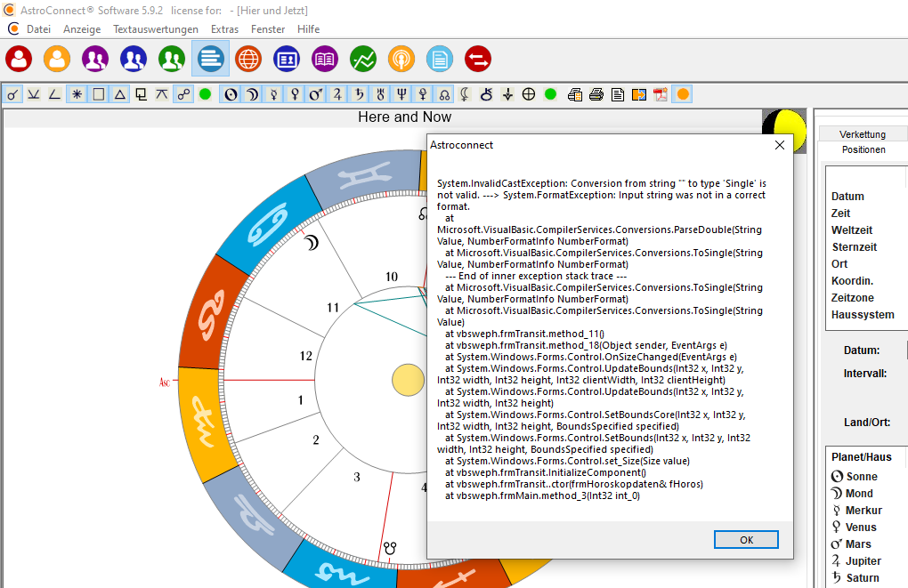Select the highlighted blue text-lines icon

(x=210, y=59)
